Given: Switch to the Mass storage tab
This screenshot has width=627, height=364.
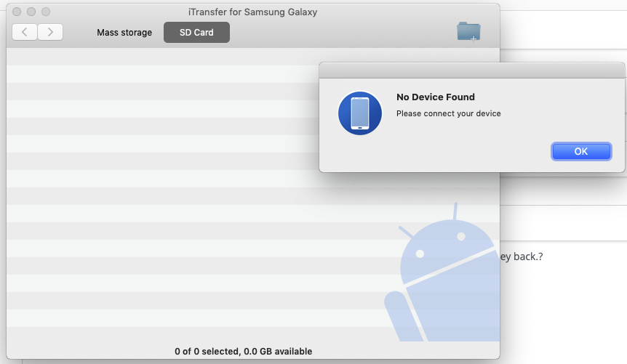Looking at the screenshot, I should pyautogui.click(x=124, y=33).
